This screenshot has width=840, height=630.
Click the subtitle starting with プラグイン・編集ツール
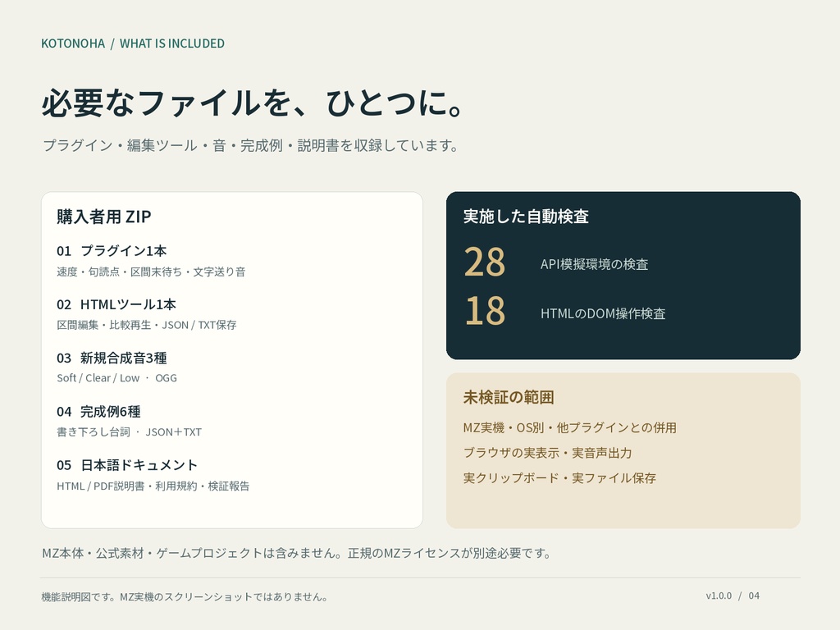click(x=250, y=145)
